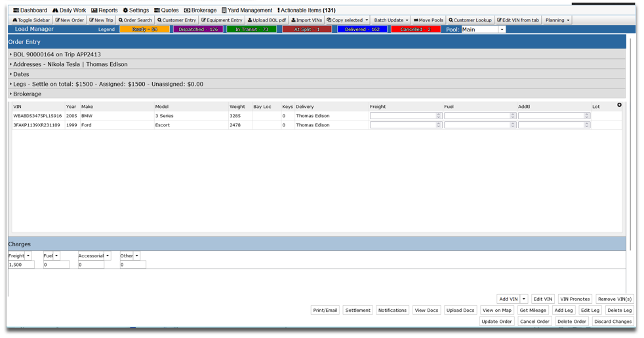Expand the Dates section
Screen dimensions: 644x338
[x=317, y=74]
